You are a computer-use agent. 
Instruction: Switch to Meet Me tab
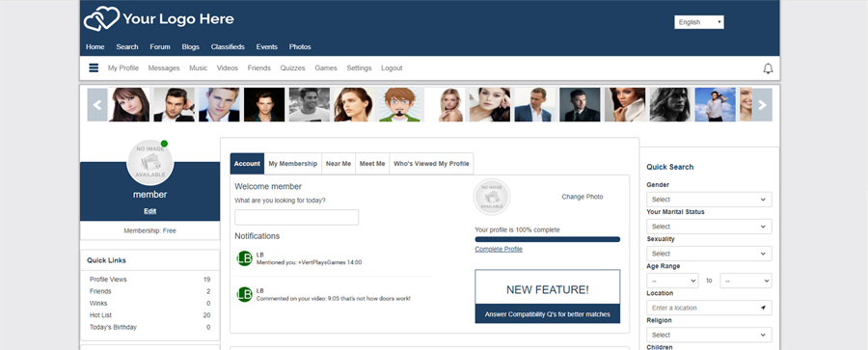coord(372,164)
